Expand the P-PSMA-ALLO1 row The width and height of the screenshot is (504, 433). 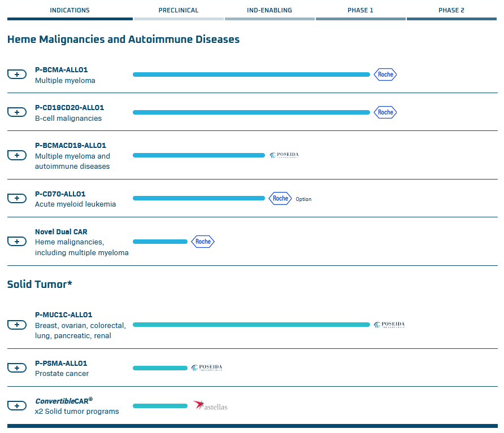[x=17, y=368]
